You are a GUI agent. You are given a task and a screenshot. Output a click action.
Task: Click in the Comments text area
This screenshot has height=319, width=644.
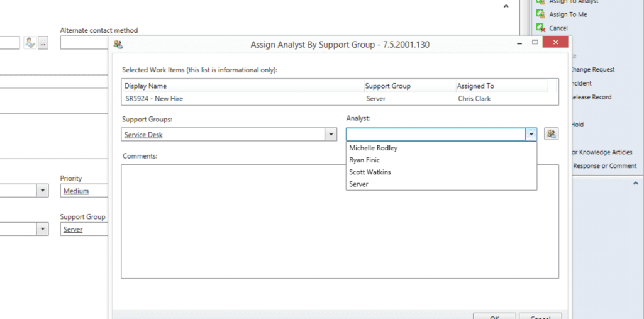coord(340,221)
